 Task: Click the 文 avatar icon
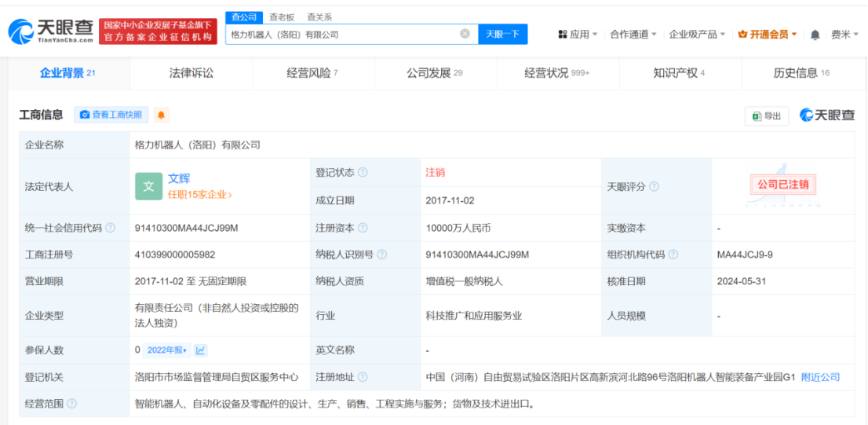[149, 186]
